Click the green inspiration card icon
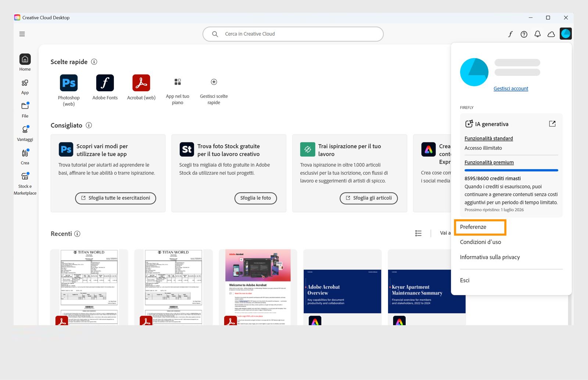588x380 pixels. point(308,149)
